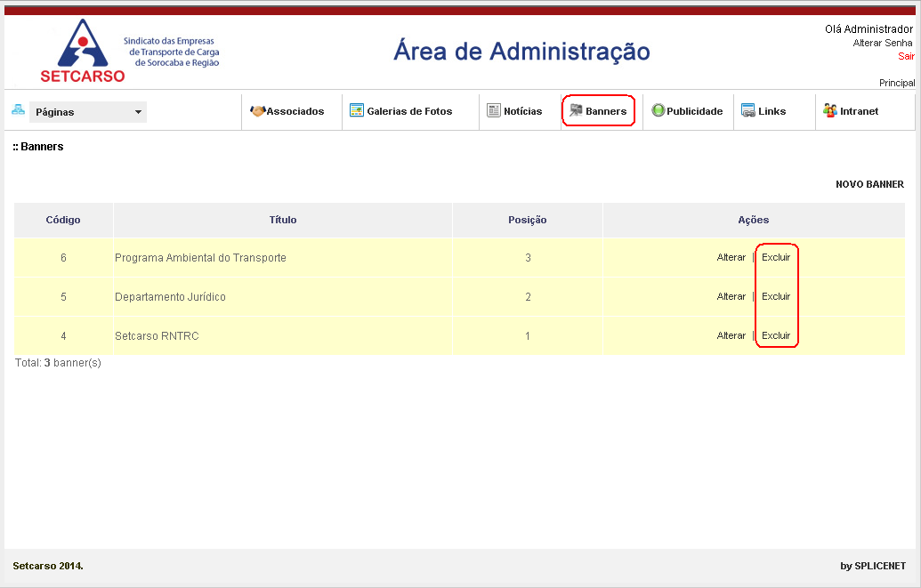The width and height of the screenshot is (921, 588).
Task: Click the Alterar Senha link
Action: (882, 43)
